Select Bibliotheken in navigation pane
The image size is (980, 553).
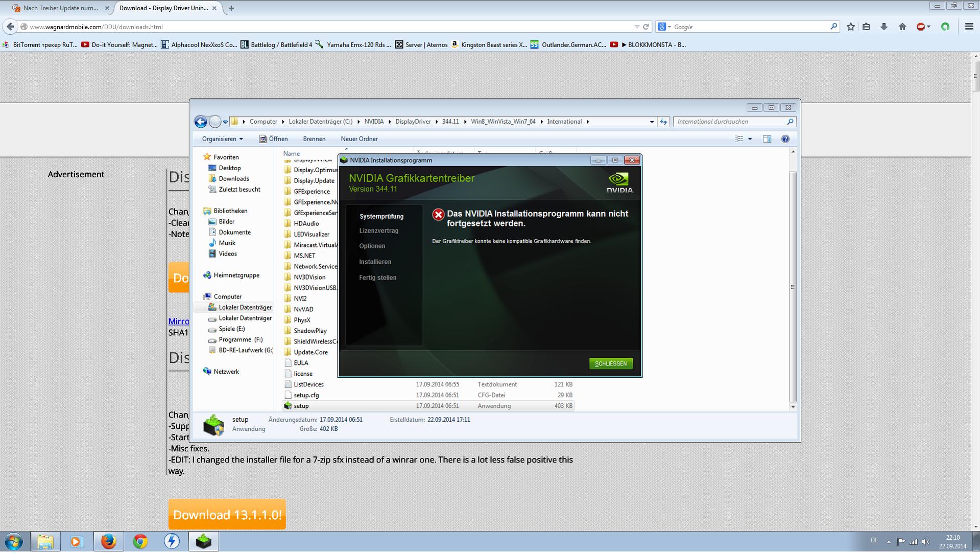[x=230, y=211]
